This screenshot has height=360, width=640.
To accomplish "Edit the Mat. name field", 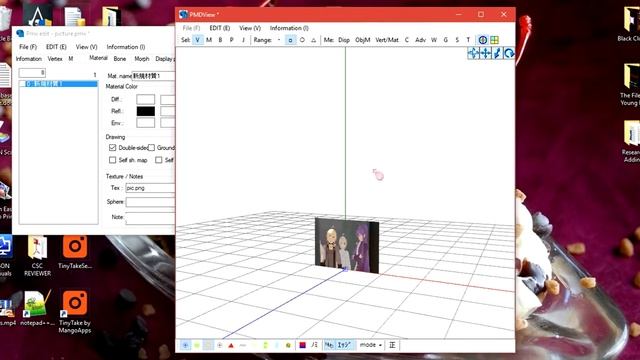I will point(153,76).
